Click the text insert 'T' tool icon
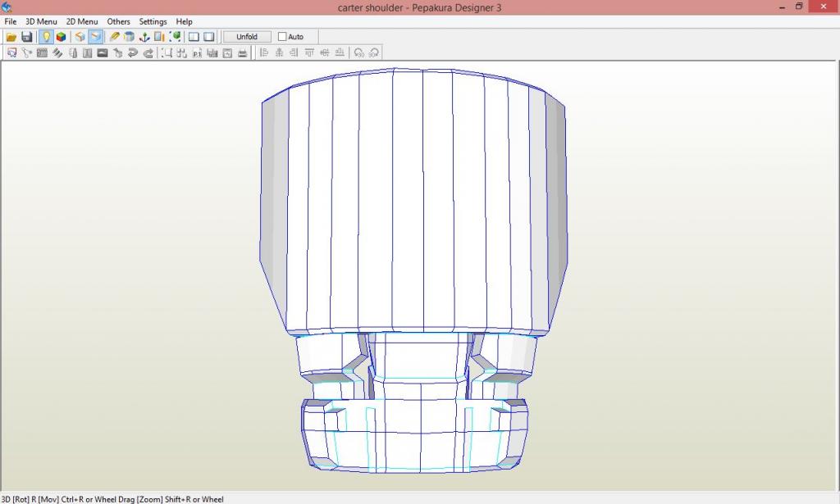 pyautogui.click(x=87, y=52)
